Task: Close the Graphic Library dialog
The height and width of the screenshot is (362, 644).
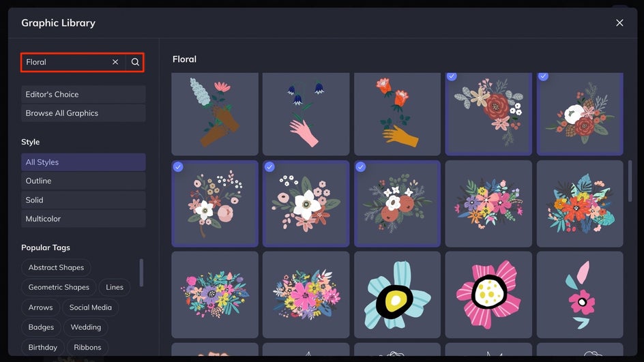Action: (619, 23)
